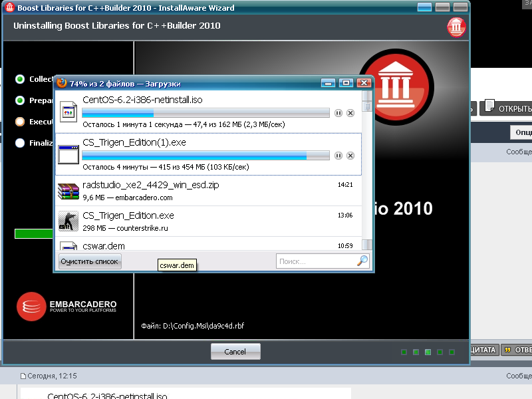Click the large red InstallAware emblem

[x=396, y=87]
